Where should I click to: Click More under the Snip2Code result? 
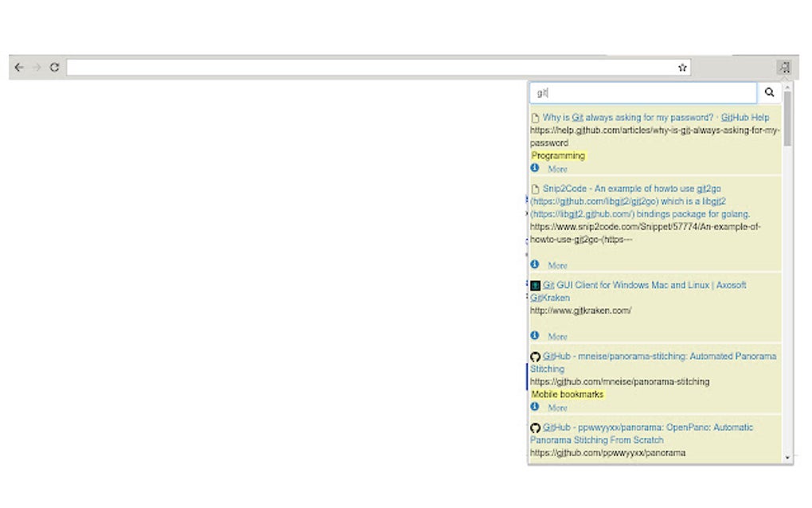pos(558,266)
